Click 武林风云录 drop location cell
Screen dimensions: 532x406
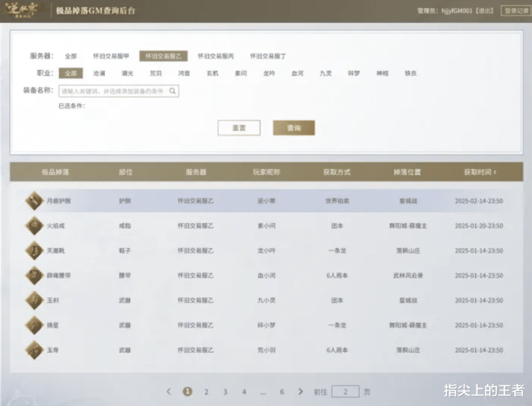[x=408, y=275]
